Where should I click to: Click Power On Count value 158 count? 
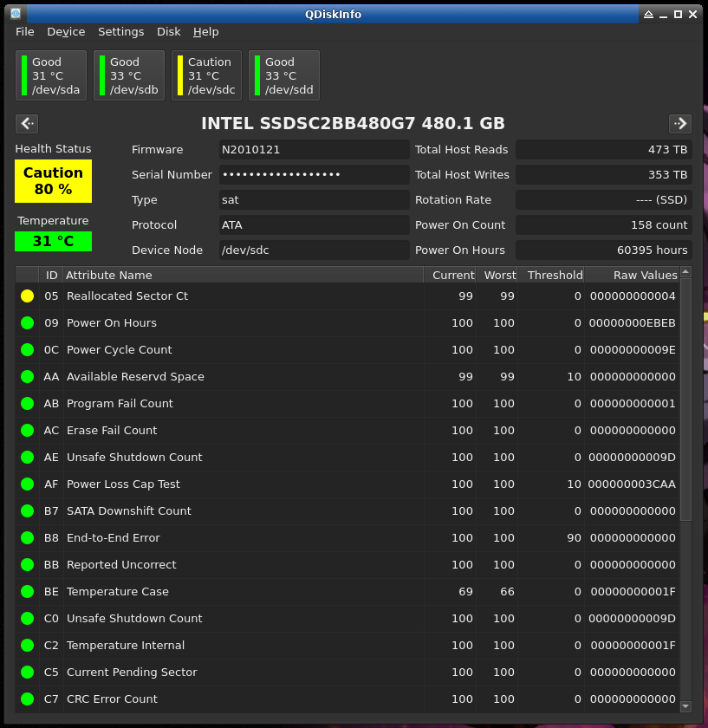pyautogui.click(x=603, y=224)
